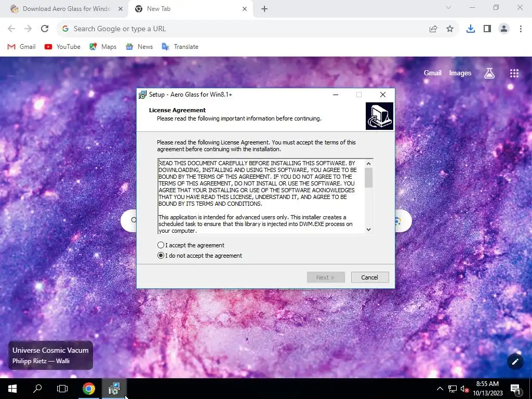Viewport: 532px width, 399px height.
Task: Toggle the Chrome side panel icon
Action: pyautogui.click(x=487, y=29)
